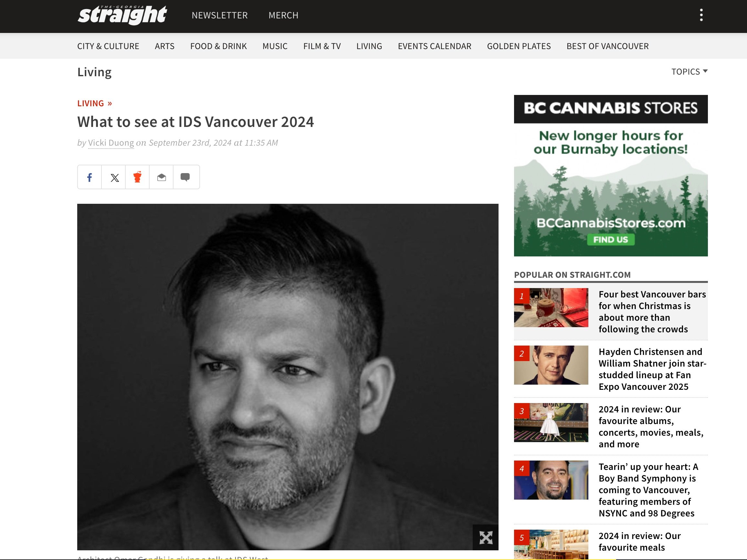Image resolution: width=747 pixels, height=560 pixels.
Task: Follow the red Living breadcrumb link
Action: pyautogui.click(x=95, y=103)
